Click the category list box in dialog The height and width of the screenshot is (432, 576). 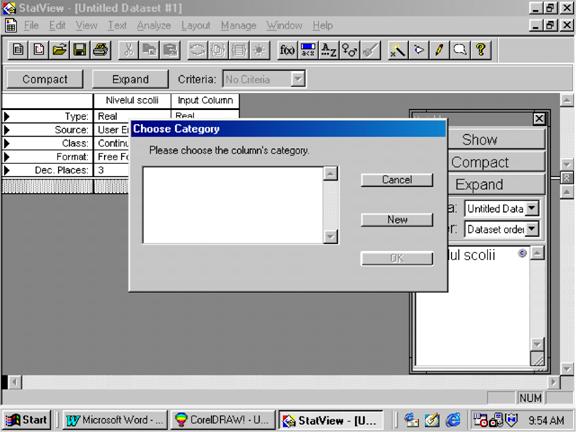pyautogui.click(x=233, y=205)
